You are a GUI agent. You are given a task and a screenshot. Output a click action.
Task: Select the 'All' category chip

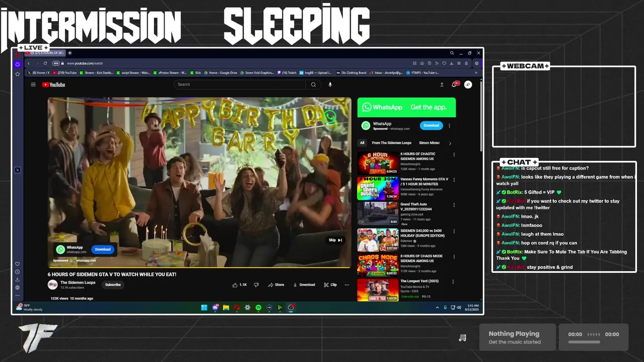[362, 143]
